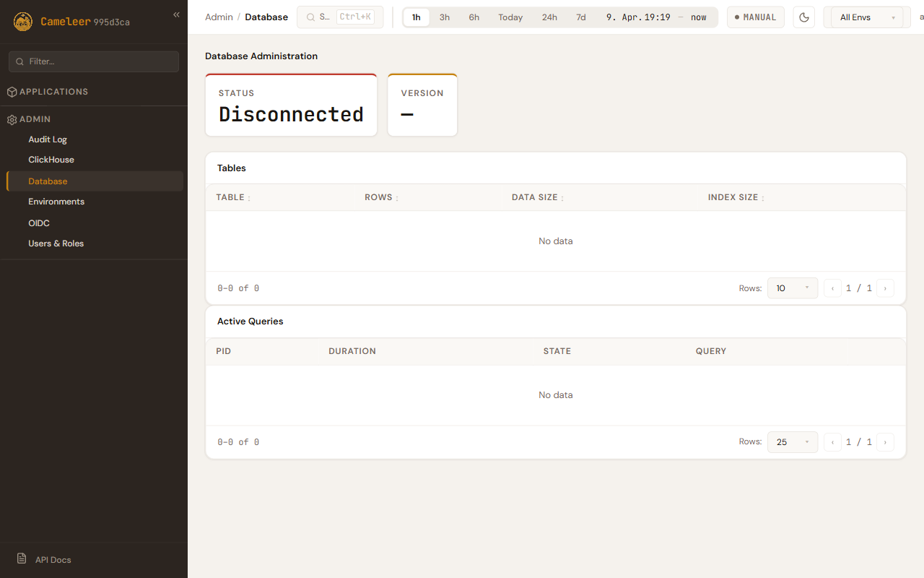The image size is (924, 578).
Task: Click the API Docs document icon
Action: pos(22,559)
